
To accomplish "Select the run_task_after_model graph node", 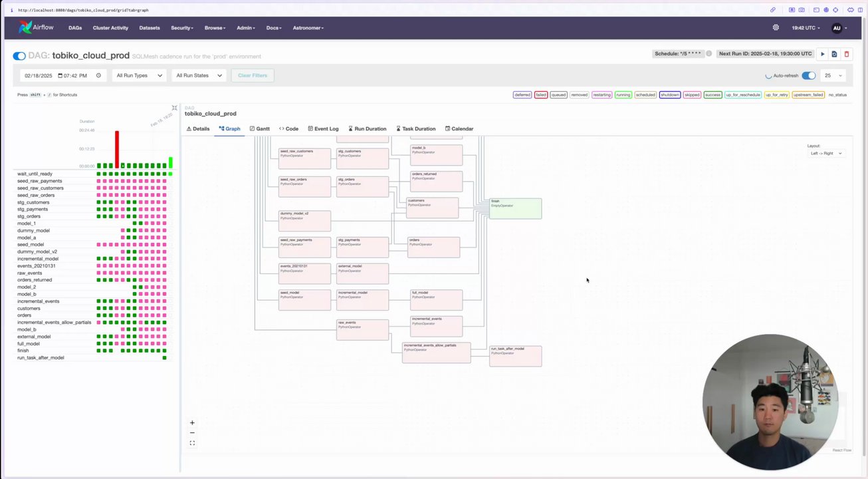I will 516,356.
